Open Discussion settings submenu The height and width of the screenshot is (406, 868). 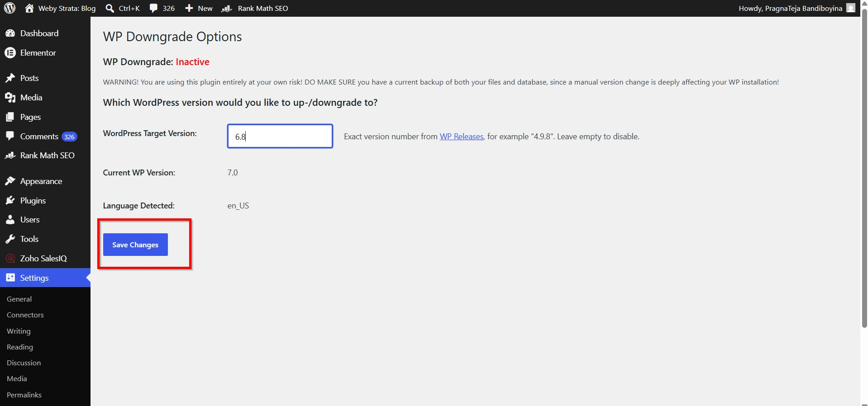(24, 363)
